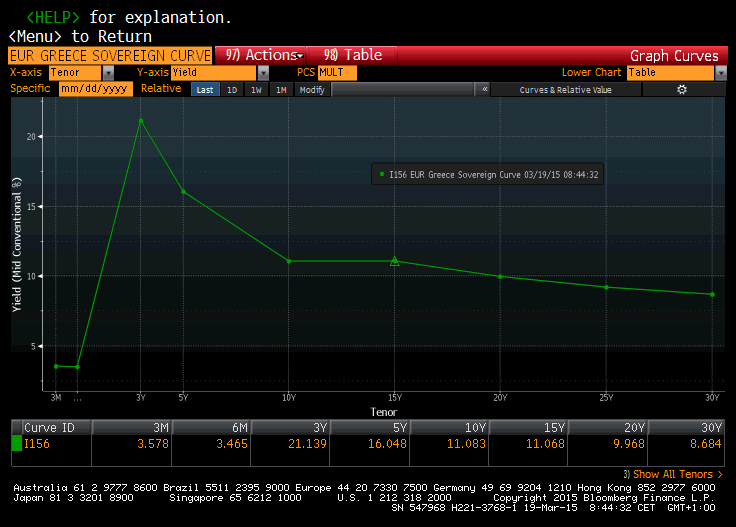Click the Tenor x-axis title
736x527 pixels.
384,412
